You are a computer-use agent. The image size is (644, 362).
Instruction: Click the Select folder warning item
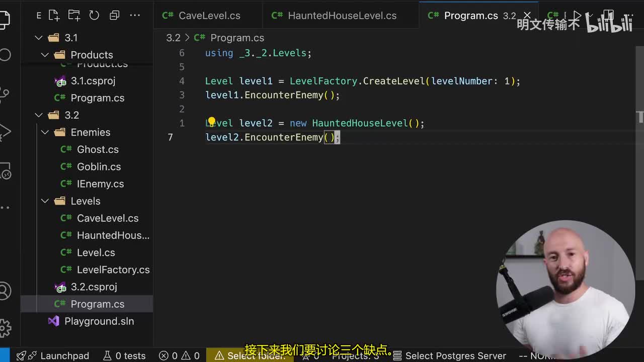pos(250,355)
